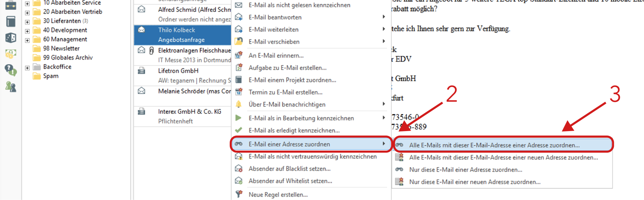The height and width of the screenshot is (200, 644).
Task: Expand the 30 Lieferanten folder
Action: [27, 22]
